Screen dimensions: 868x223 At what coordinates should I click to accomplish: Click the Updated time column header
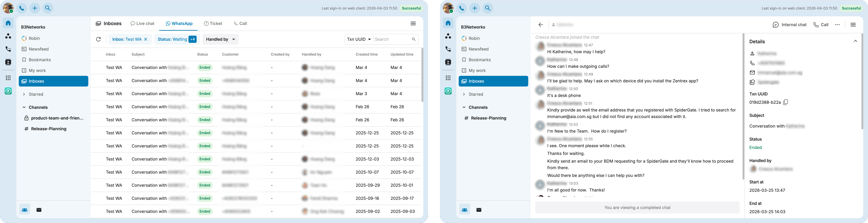click(x=402, y=55)
